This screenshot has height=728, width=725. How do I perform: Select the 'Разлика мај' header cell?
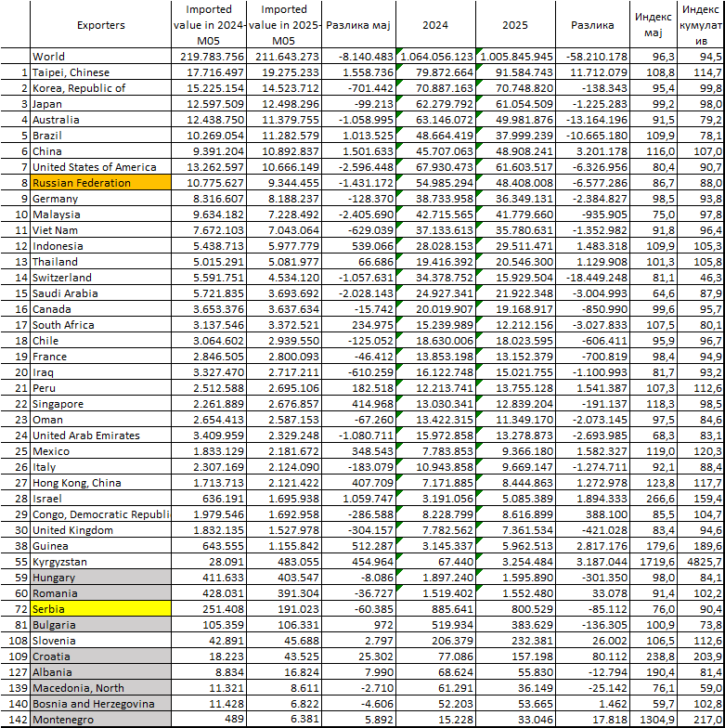358,24
